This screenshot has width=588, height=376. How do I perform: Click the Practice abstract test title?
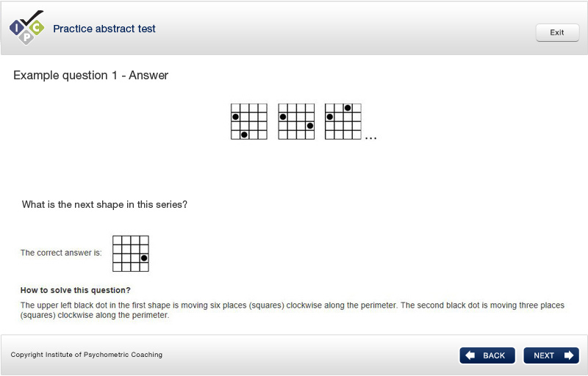[104, 29]
